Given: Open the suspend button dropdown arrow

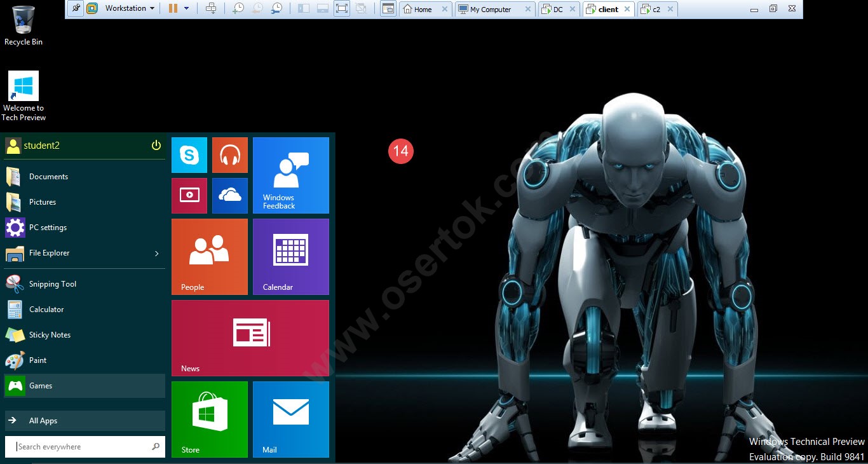Looking at the screenshot, I should click(186, 9).
